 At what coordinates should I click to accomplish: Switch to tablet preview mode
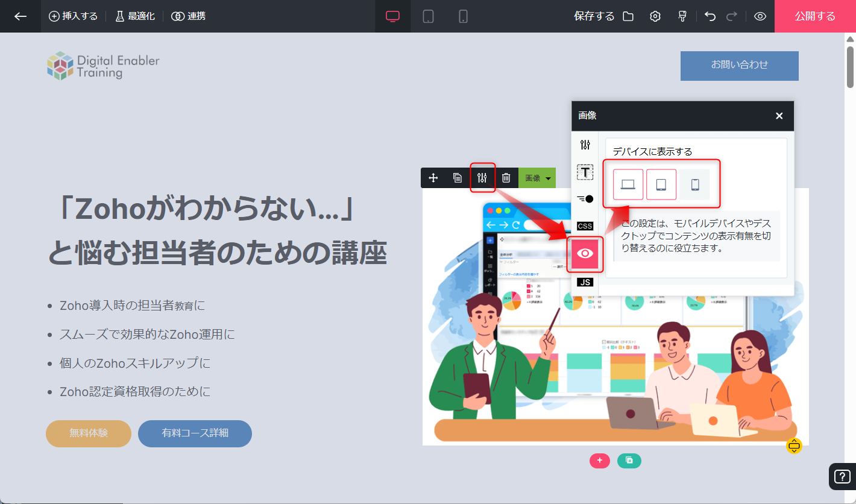click(428, 16)
